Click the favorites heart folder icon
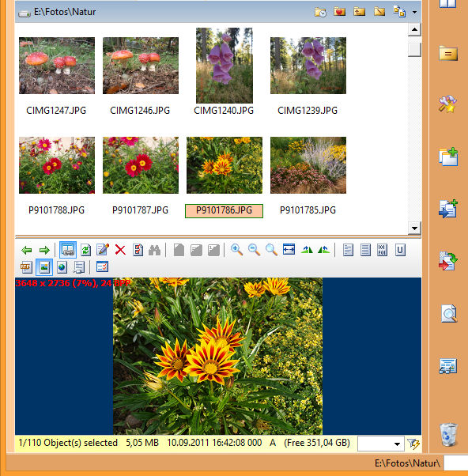This screenshot has height=476, width=468. [339, 12]
